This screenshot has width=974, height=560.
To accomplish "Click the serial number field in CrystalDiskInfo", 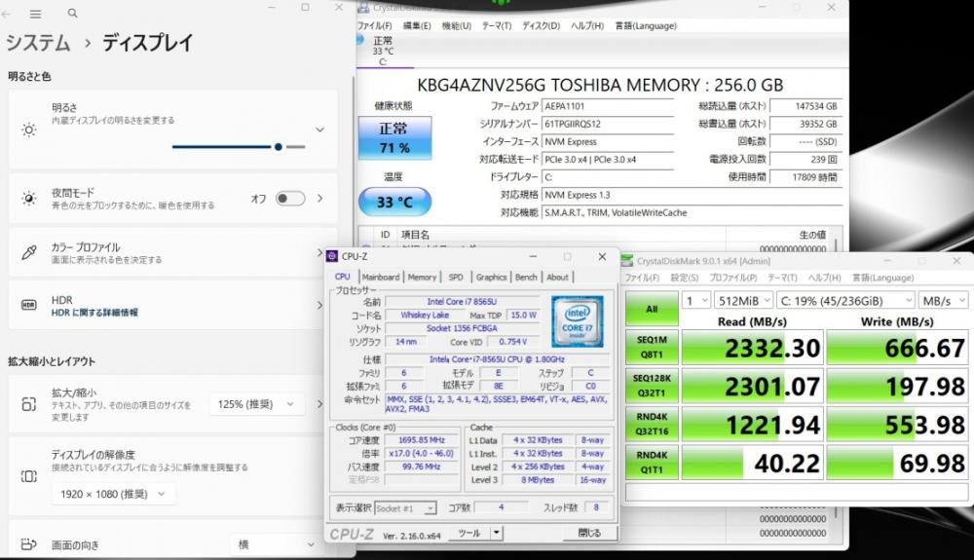I will (x=608, y=124).
